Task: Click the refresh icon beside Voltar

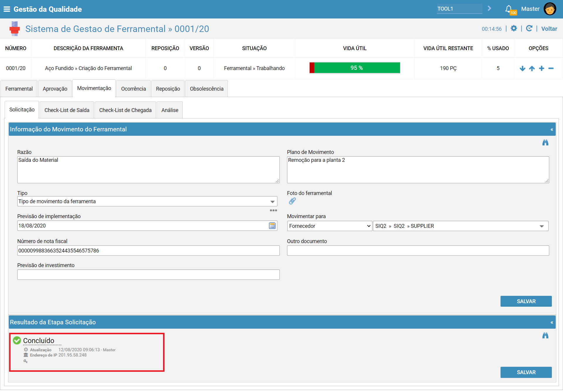Action: (x=529, y=28)
